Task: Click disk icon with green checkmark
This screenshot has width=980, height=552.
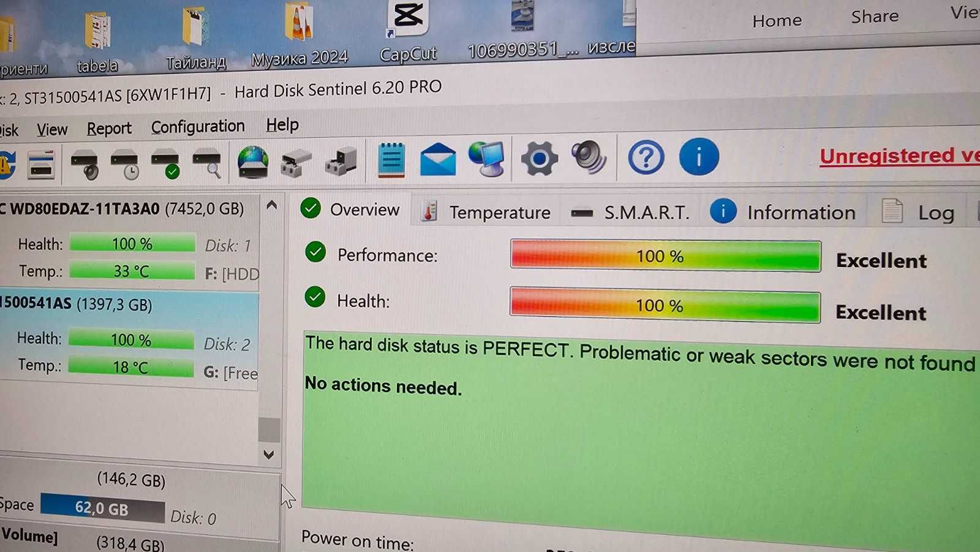Action: point(165,164)
